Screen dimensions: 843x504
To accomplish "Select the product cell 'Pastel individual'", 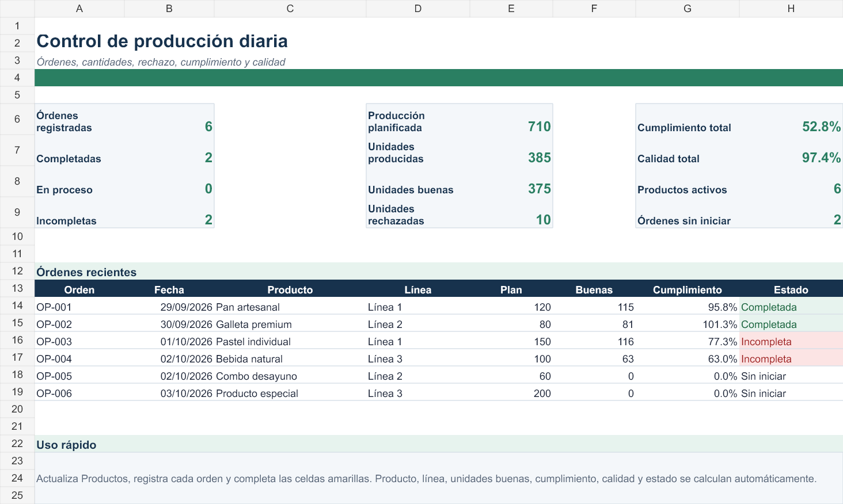I will [x=290, y=340].
